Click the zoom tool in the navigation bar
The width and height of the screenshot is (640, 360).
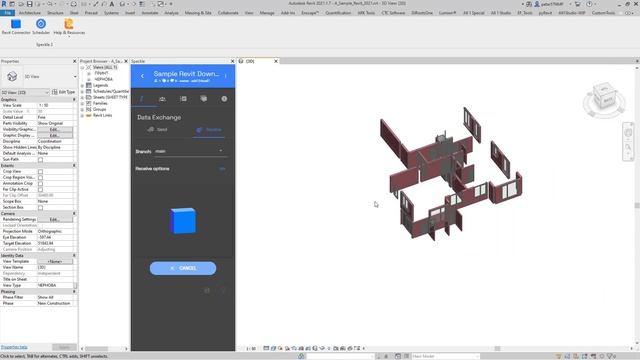628,147
